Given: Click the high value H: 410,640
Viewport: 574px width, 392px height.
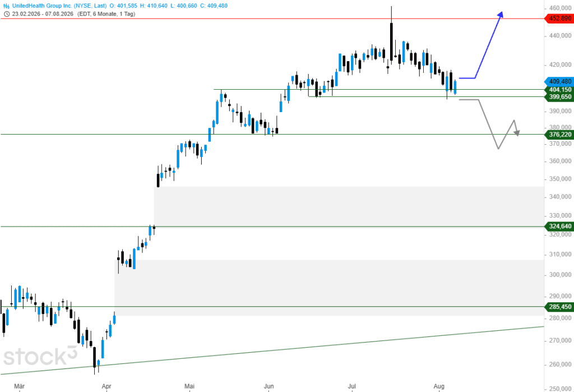Looking at the screenshot, I should (154, 6).
